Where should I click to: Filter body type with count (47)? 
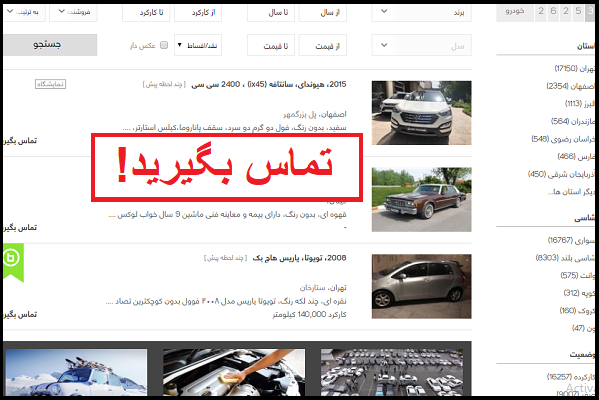(583, 328)
